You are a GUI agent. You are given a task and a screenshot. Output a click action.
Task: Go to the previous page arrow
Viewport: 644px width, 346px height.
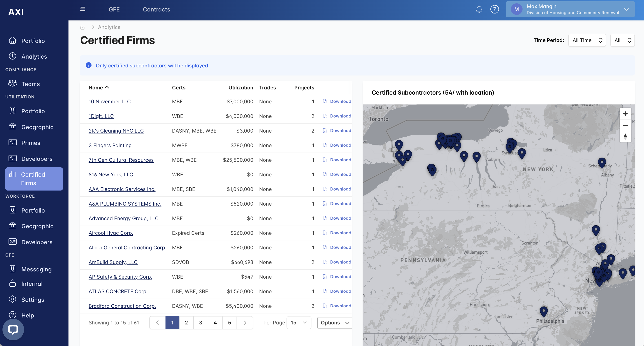coord(157,322)
